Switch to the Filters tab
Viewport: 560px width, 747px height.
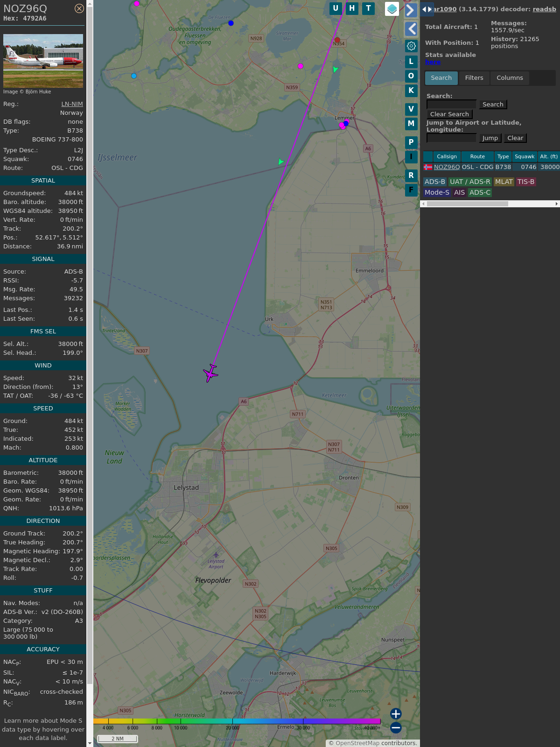(474, 78)
